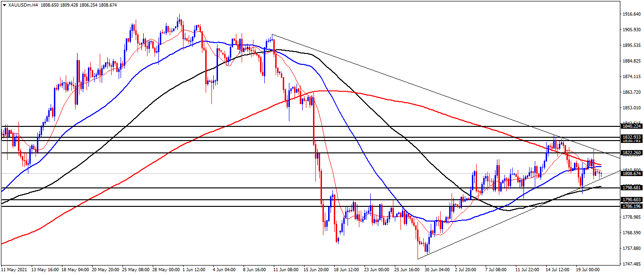This screenshot has height=275, width=644.
Task: Click the 1895.535 price axis value
Action: [x=632, y=45]
